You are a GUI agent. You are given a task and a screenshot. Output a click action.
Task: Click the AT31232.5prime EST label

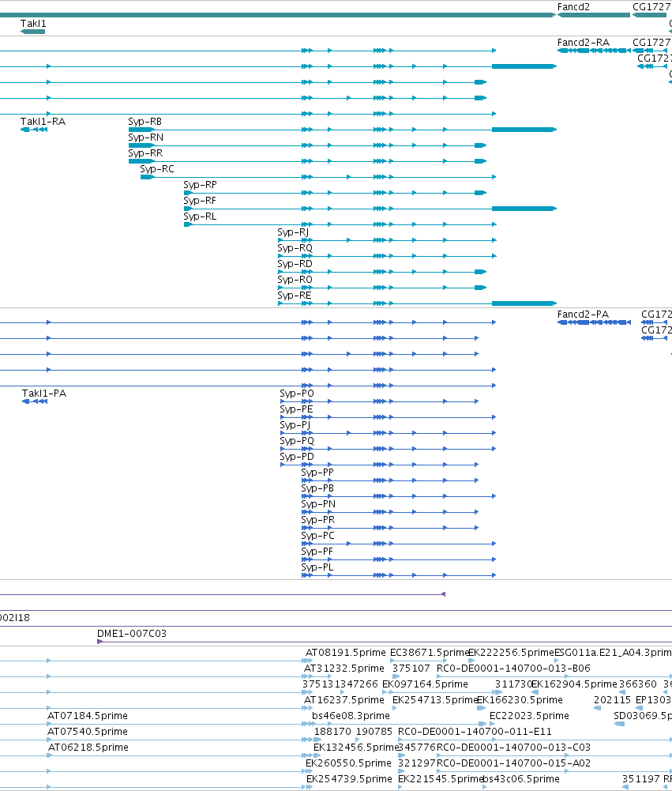344,669
